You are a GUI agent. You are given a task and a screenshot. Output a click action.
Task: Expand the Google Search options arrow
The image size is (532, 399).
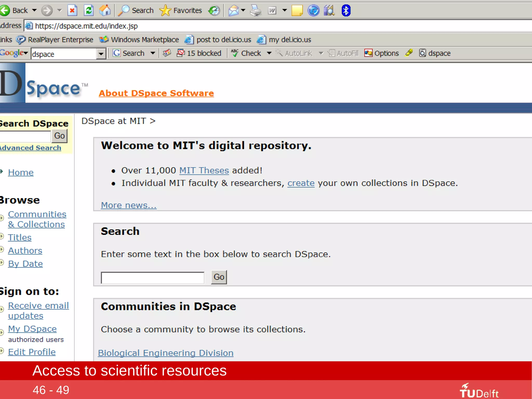(x=153, y=53)
